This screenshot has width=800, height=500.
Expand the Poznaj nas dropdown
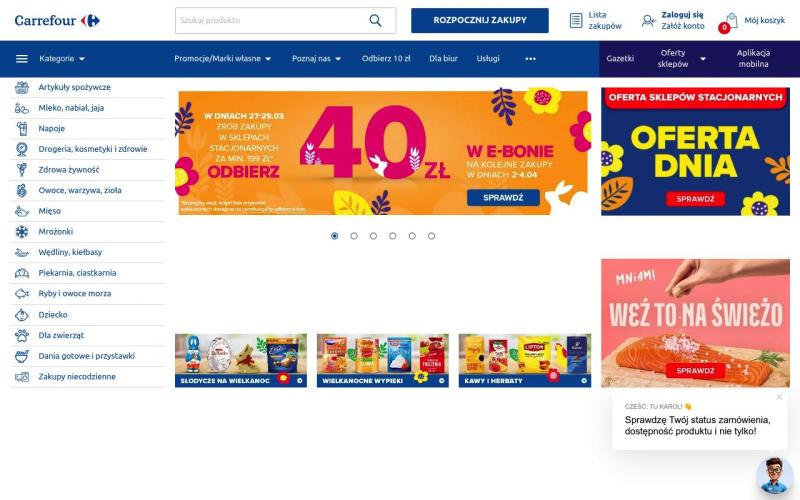(316, 59)
